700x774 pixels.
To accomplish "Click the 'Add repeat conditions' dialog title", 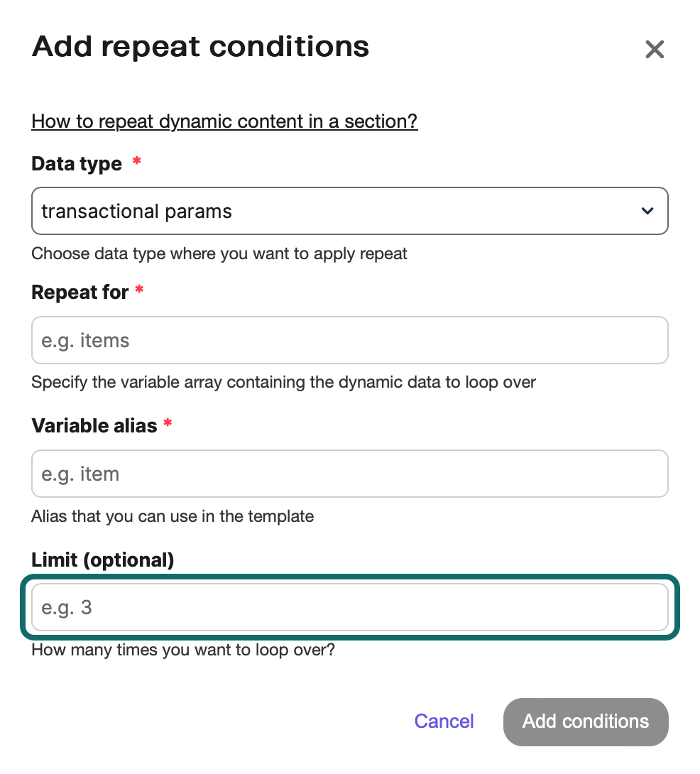I will point(201,47).
